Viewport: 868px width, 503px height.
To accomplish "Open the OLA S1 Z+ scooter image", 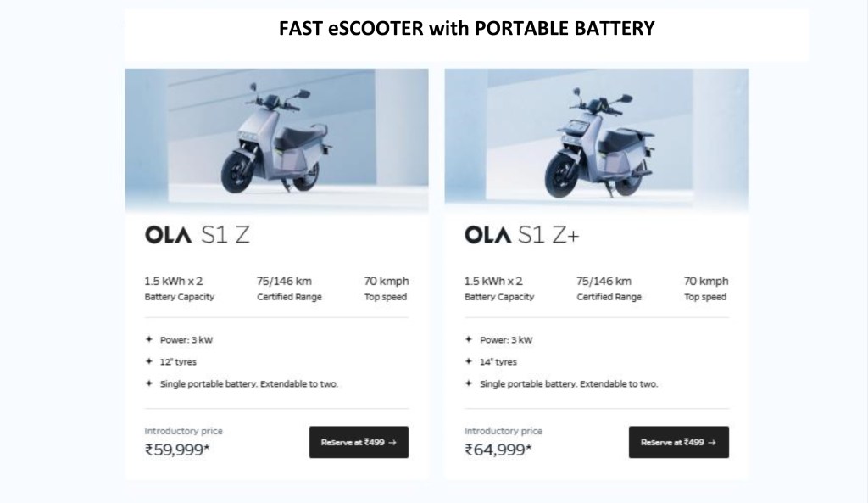I will click(x=596, y=140).
